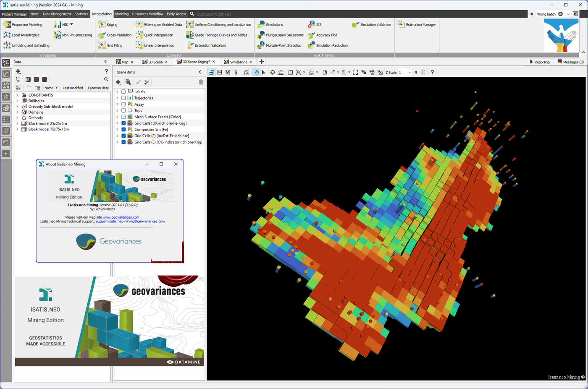Open Unfolding and Unfaulting

tap(26, 45)
